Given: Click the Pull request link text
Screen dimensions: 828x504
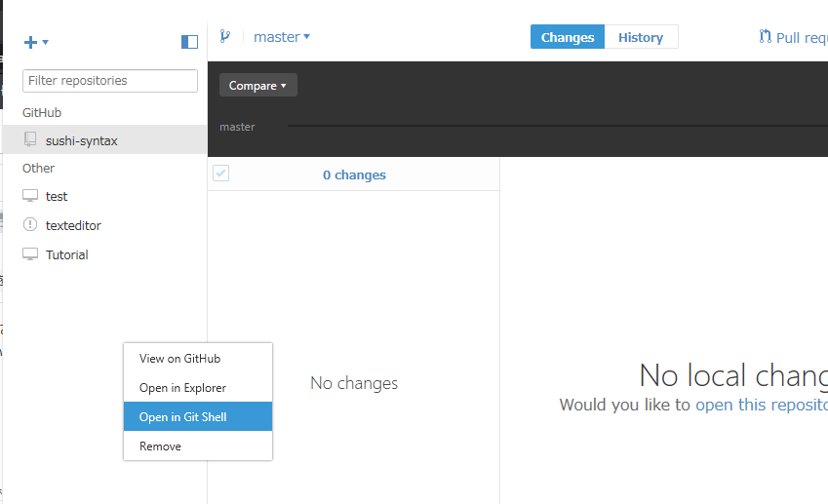Looking at the screenshot, I should [x=802, y=38].
